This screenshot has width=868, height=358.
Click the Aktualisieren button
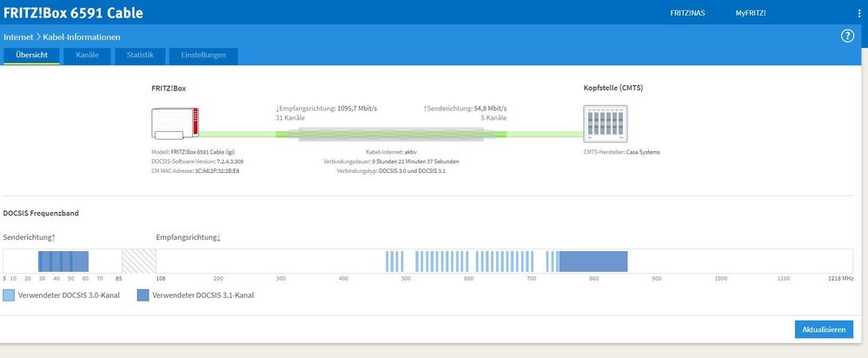coord(824,329)
